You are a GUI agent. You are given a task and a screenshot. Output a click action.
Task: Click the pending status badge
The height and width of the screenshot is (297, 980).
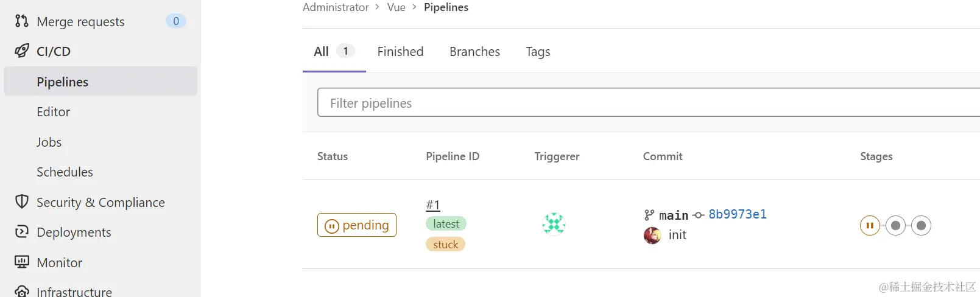(357, 225)
